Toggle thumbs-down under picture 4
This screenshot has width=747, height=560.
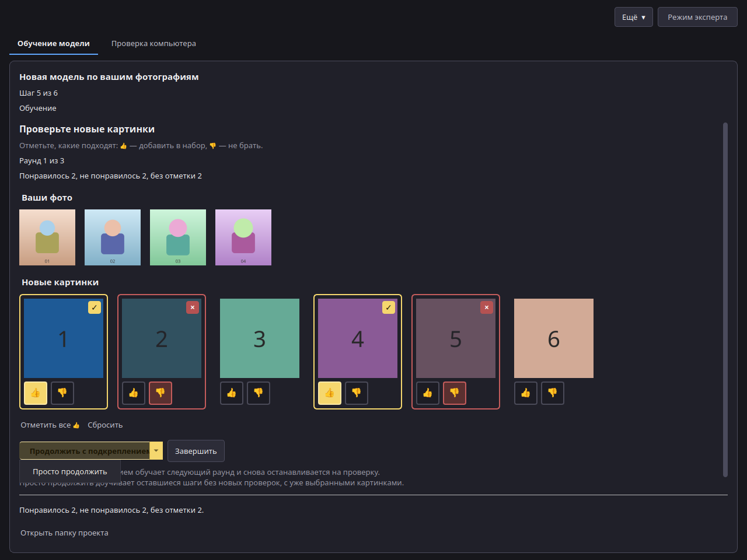[x=357, y=393]
